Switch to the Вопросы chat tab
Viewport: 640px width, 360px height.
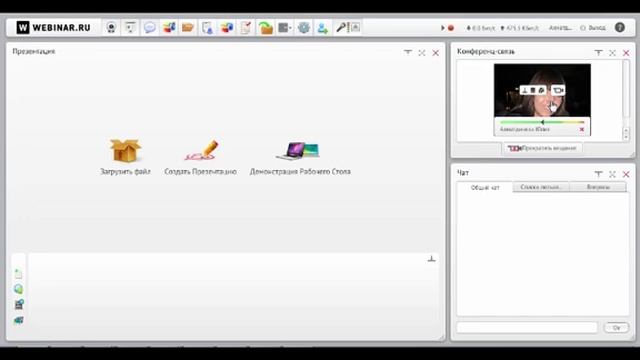pos(598,187)
